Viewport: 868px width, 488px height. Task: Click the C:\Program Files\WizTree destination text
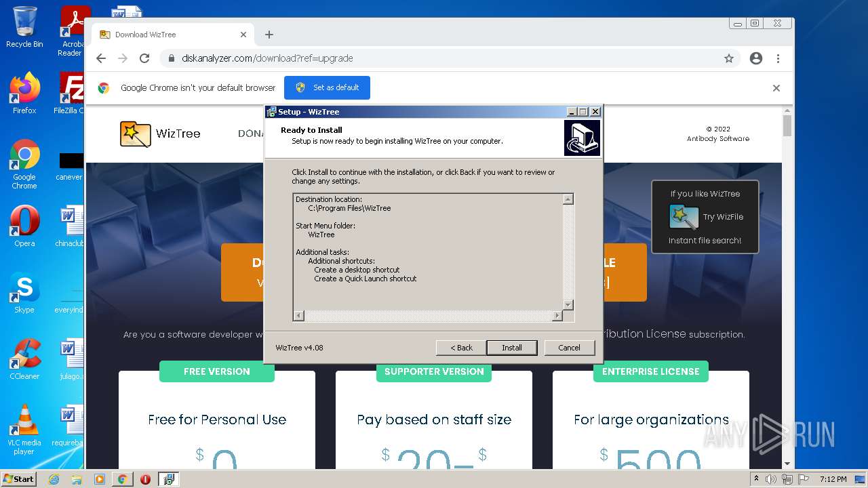pyautogui.click(x=349, y=208)
